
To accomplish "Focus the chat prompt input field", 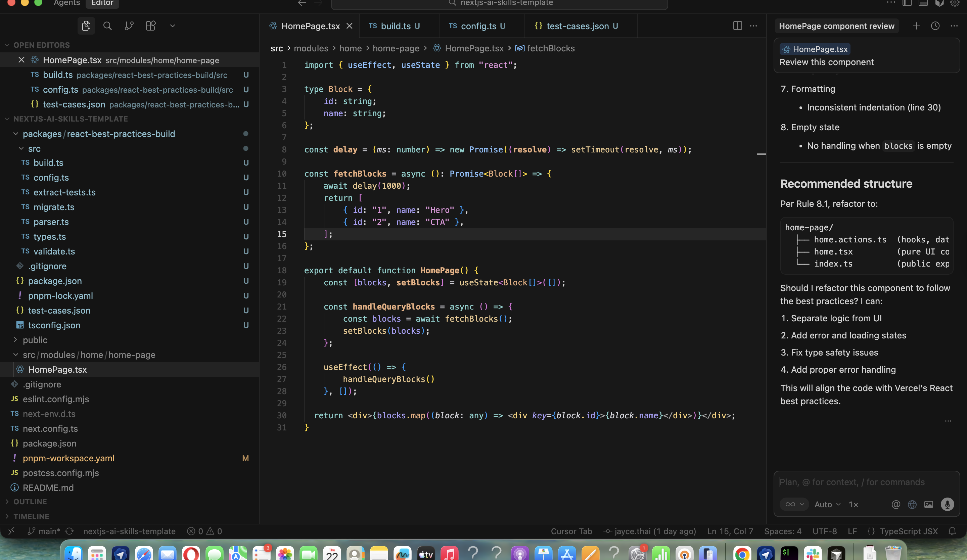I will (x=867, y=482).
